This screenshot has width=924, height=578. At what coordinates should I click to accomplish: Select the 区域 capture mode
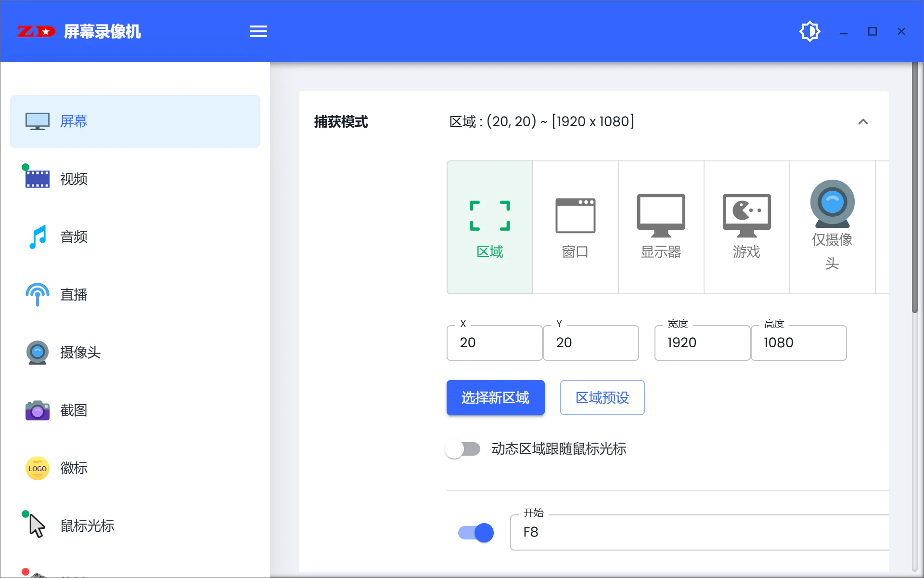(489, 227)
